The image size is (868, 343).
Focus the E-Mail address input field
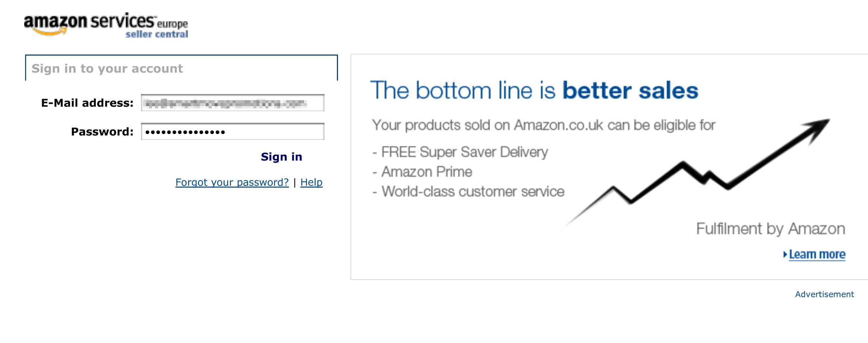tap(233, 103)
